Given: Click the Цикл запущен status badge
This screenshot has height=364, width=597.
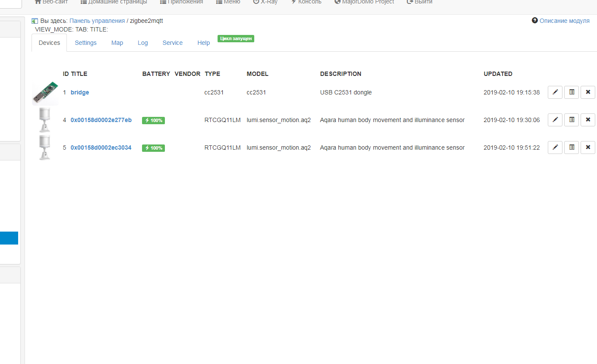Looking at the screenshot, I should (x=236, y=38).
